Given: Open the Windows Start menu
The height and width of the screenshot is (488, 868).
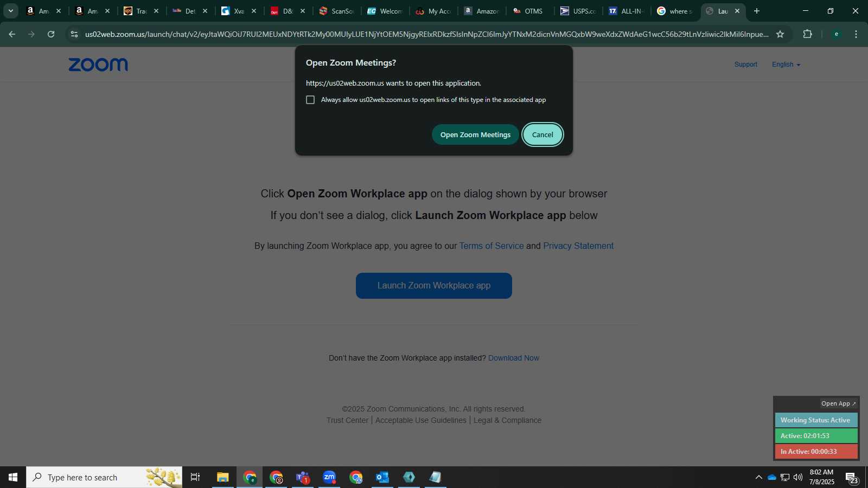Looking at the screenshot, I should [13, 477].
